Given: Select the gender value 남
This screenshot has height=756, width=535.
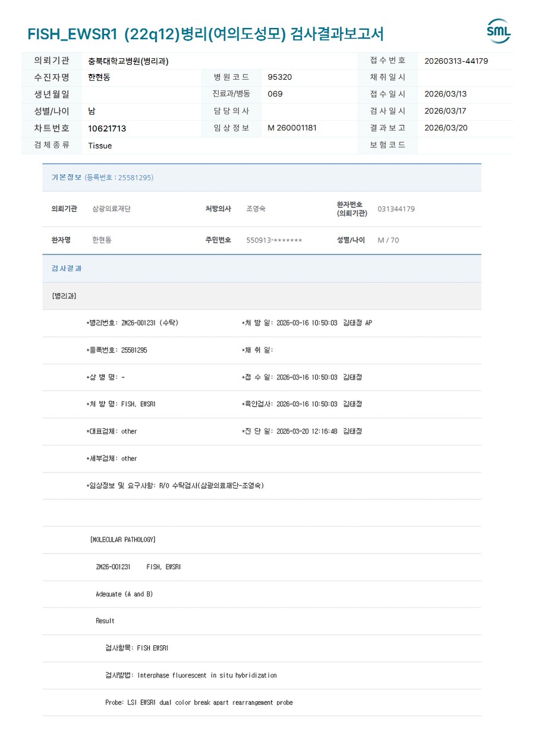Looking at the screenshot, I should pos(92,111).
